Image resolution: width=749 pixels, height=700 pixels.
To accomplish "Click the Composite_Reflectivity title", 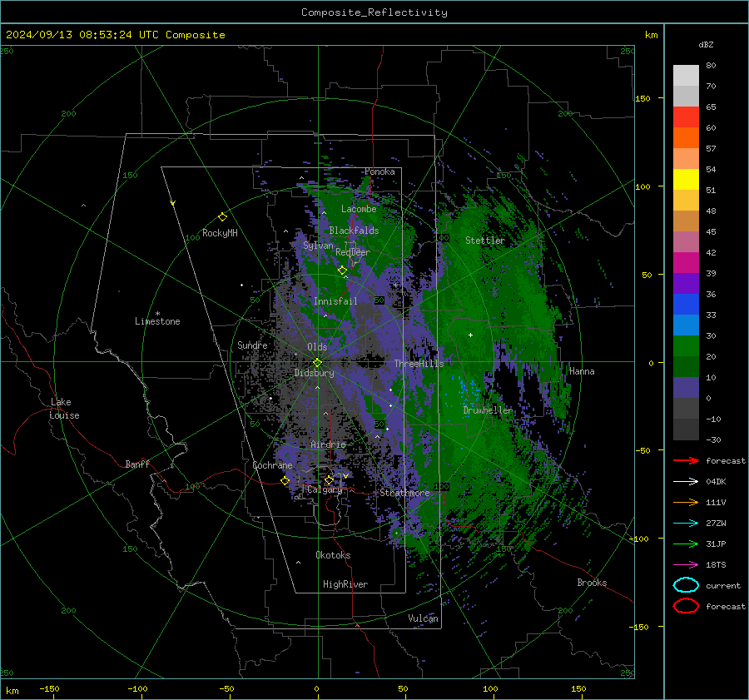I will pyautogui.click(x=374, y=12).
